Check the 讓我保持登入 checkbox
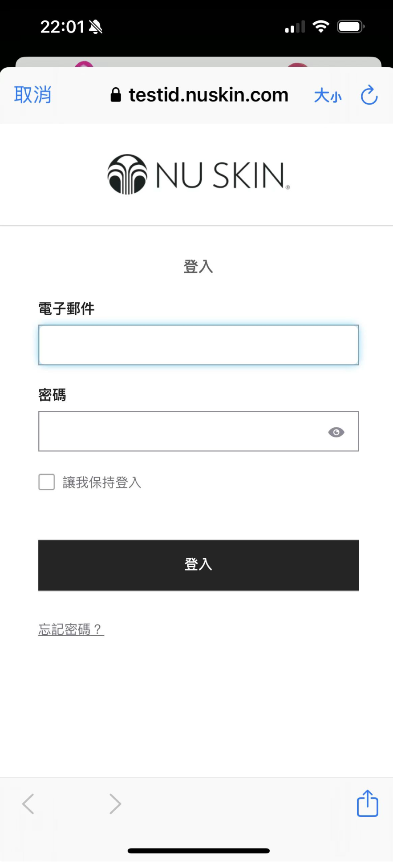 click(x=47, y=482)
